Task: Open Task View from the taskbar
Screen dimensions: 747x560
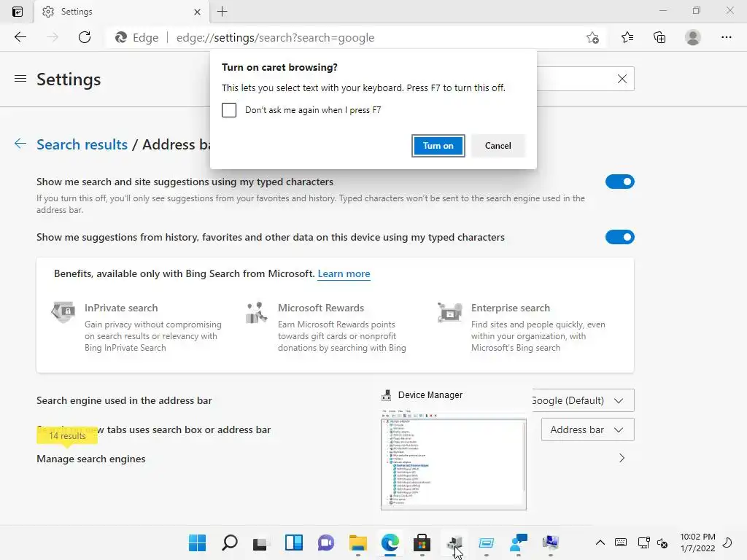Action: 261,542
